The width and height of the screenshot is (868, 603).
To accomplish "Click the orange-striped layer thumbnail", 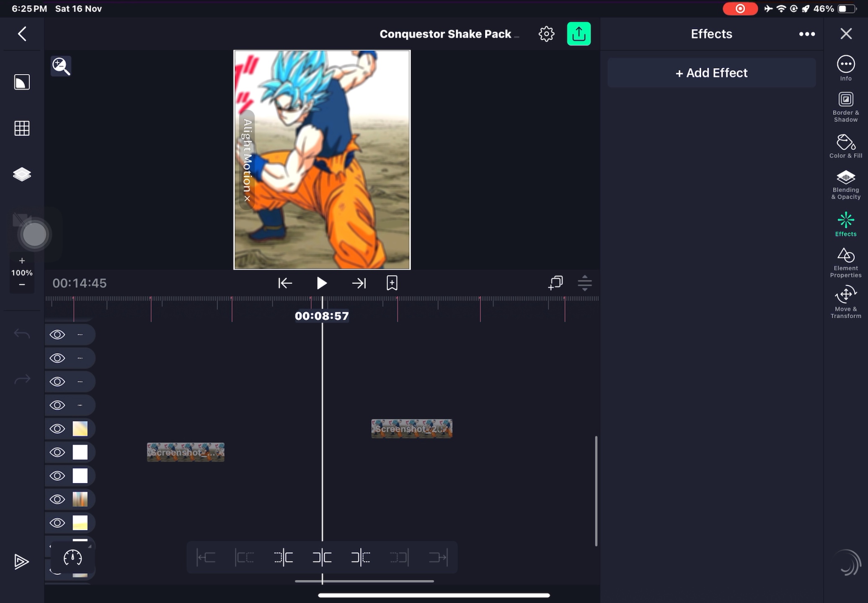I will pyautogui.click(x=80, y=499).
